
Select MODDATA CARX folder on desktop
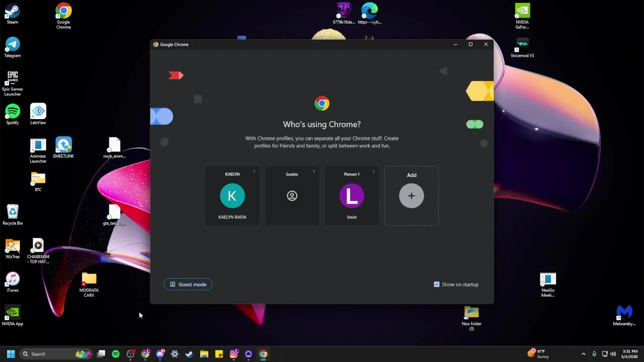point(89,285)
